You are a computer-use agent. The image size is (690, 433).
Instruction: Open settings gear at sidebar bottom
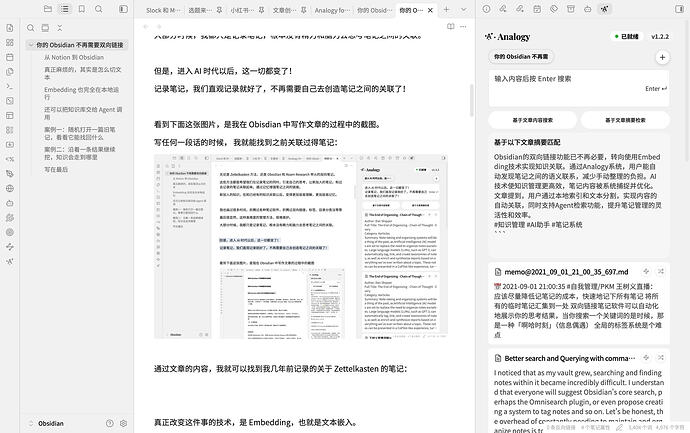[x=124, y=423]
